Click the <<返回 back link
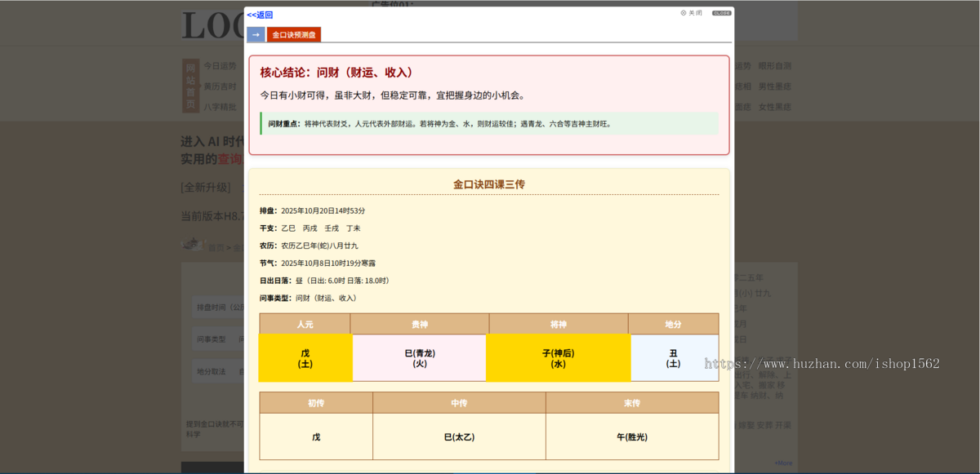Image resolution: width=980 pixels, height=474 pixels. [x=260, y=15]
